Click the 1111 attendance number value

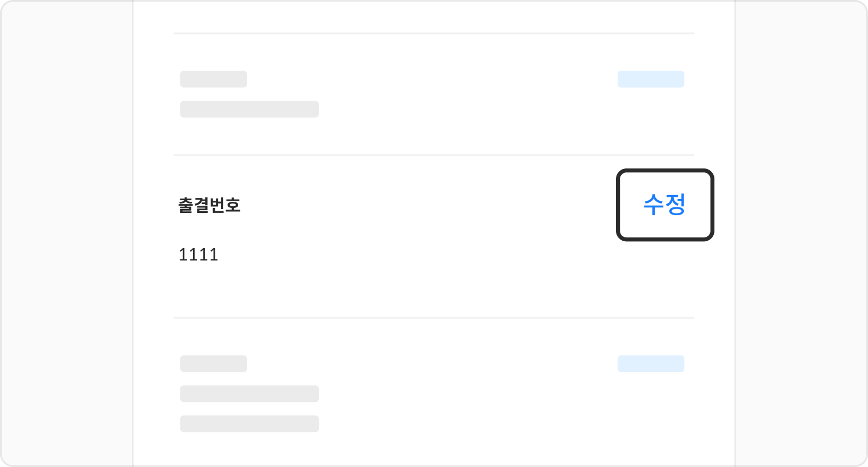pos(198,255)
